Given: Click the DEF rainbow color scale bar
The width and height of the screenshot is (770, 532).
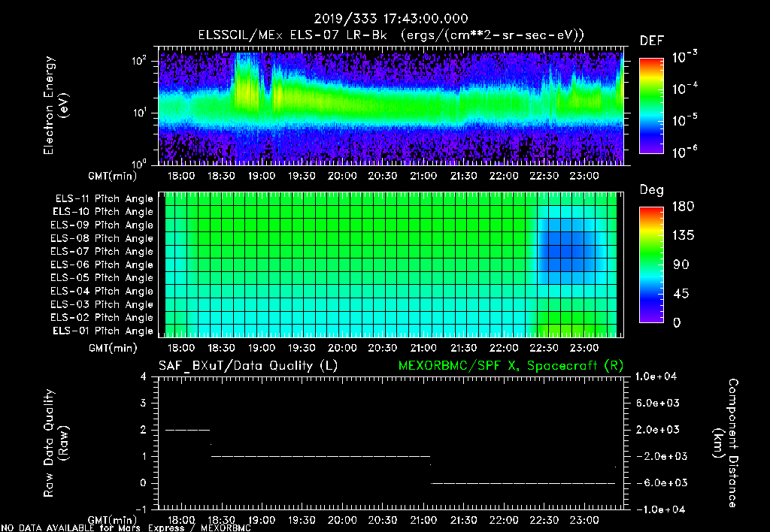Looking at the screenshot, I should click(651, 105).
